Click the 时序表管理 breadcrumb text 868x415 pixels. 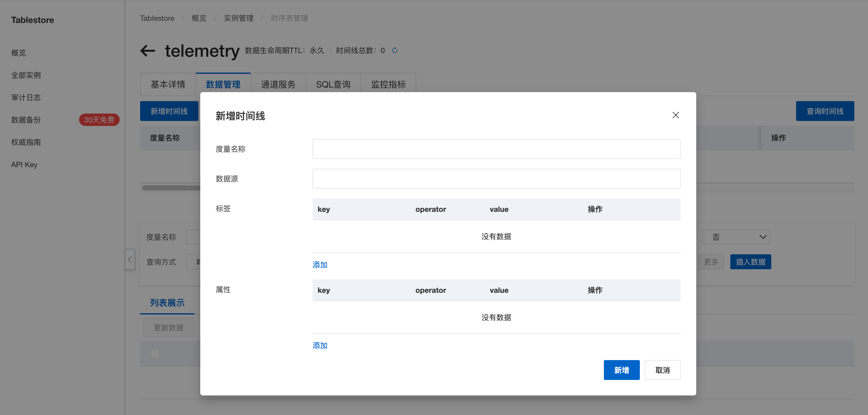click(290, 19)
